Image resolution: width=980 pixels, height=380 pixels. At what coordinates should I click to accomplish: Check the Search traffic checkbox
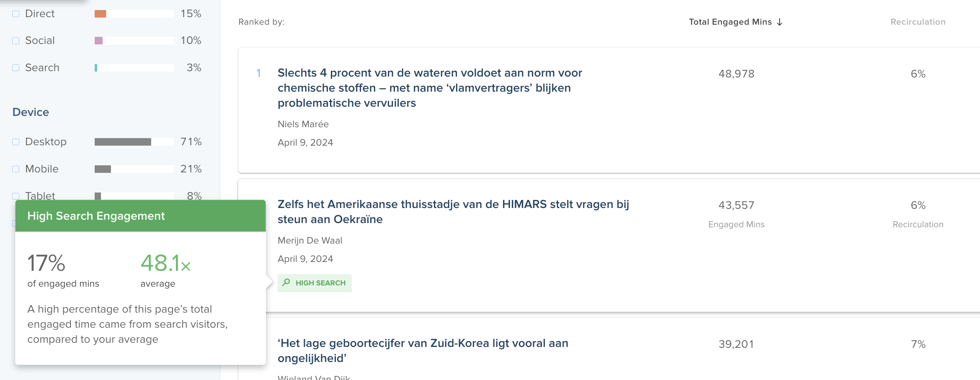pos(16,68)
